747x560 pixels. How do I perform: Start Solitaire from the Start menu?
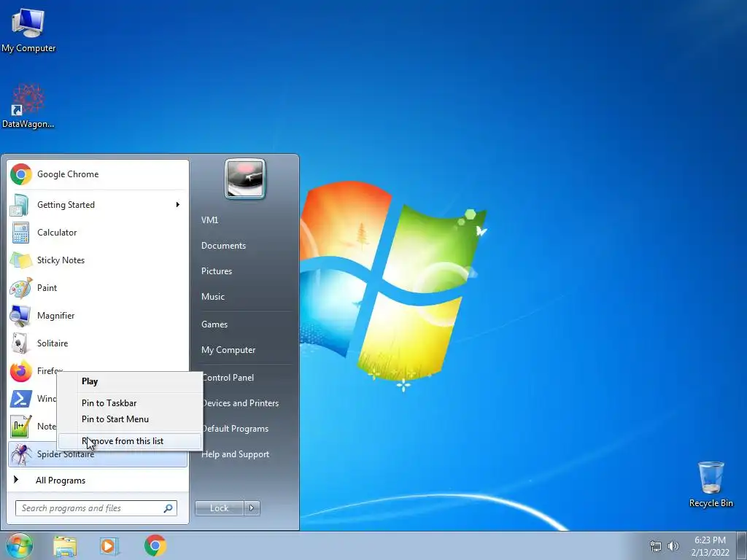click(98, 343)
